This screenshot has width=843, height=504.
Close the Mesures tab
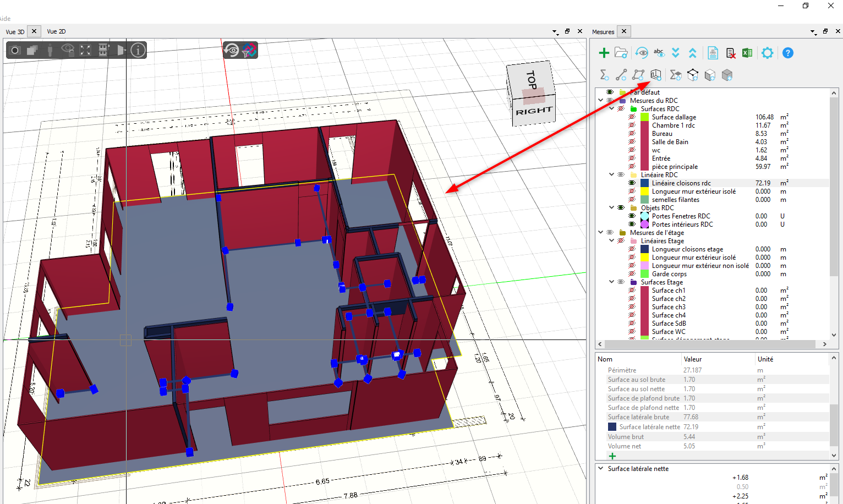624,31
